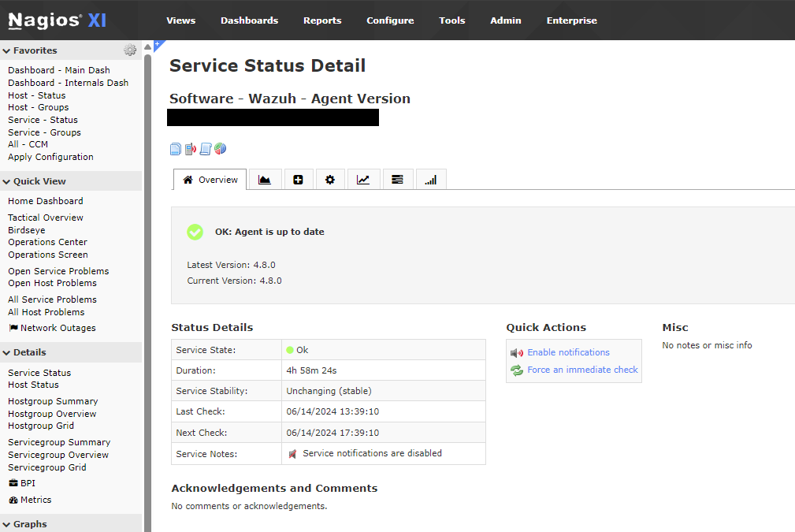Screen dimensions: 795x532
Task: Open the Reports menu
Action: click(322, 20)
